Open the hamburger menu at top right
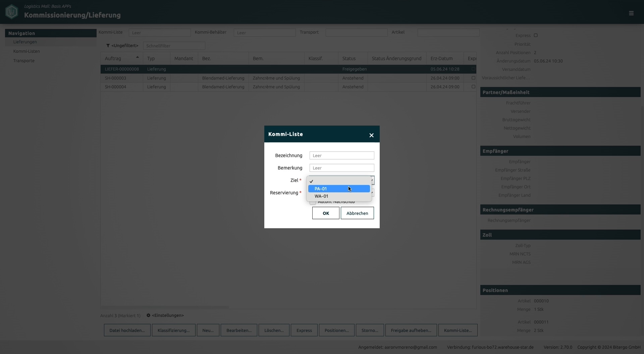The height and width of the screenshot is (354, 644). click(x=631, y=13)
